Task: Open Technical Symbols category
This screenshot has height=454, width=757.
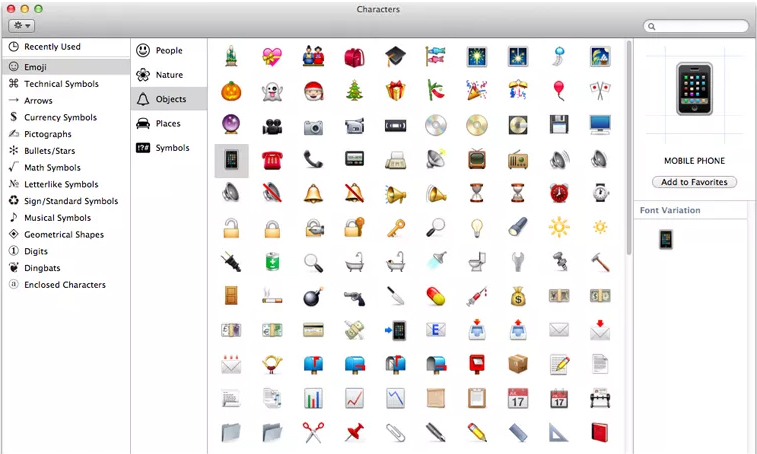Action: pyautogui.click(x=66, y=84)
